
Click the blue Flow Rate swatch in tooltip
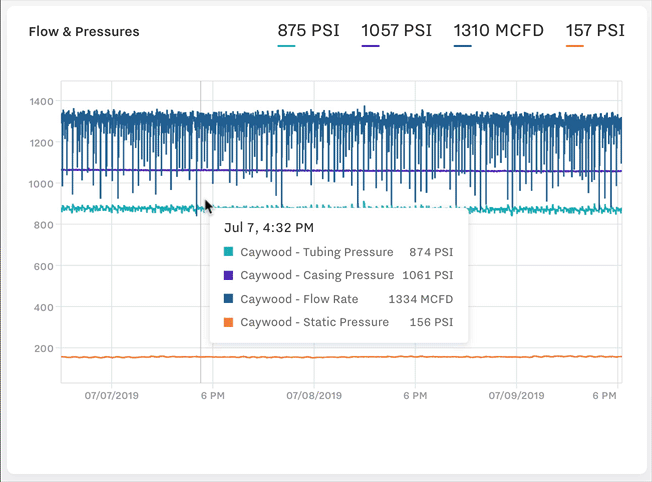point(228,299)
